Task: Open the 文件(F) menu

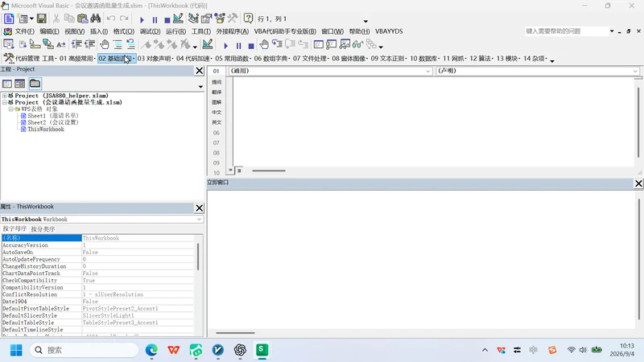Action: tap(25, 31)
